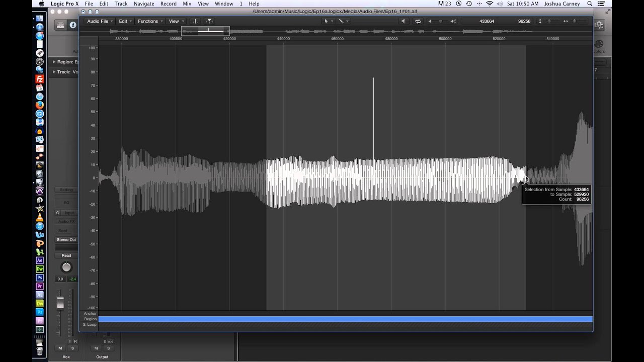Expand the Region inspector triangle
Image resolution: width=644 pixels, height=362 pixels.
54,62
